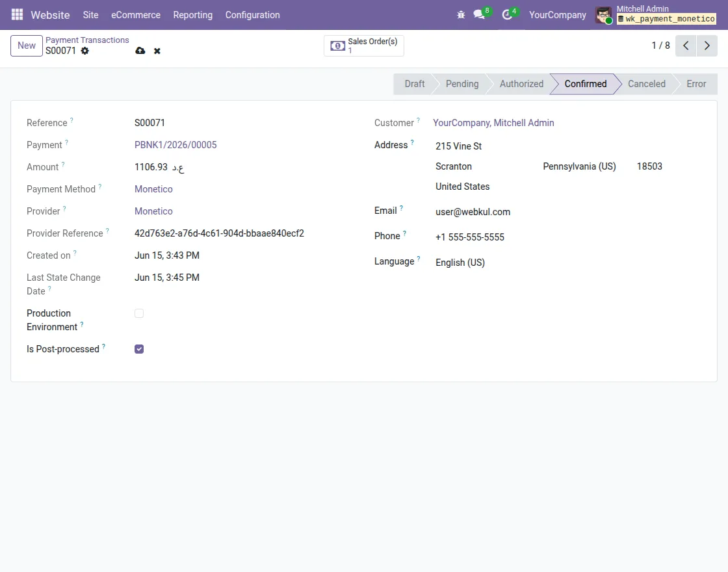
Task: Open payment PBNK1/2026/00005 link
Action: click(175, 145)
